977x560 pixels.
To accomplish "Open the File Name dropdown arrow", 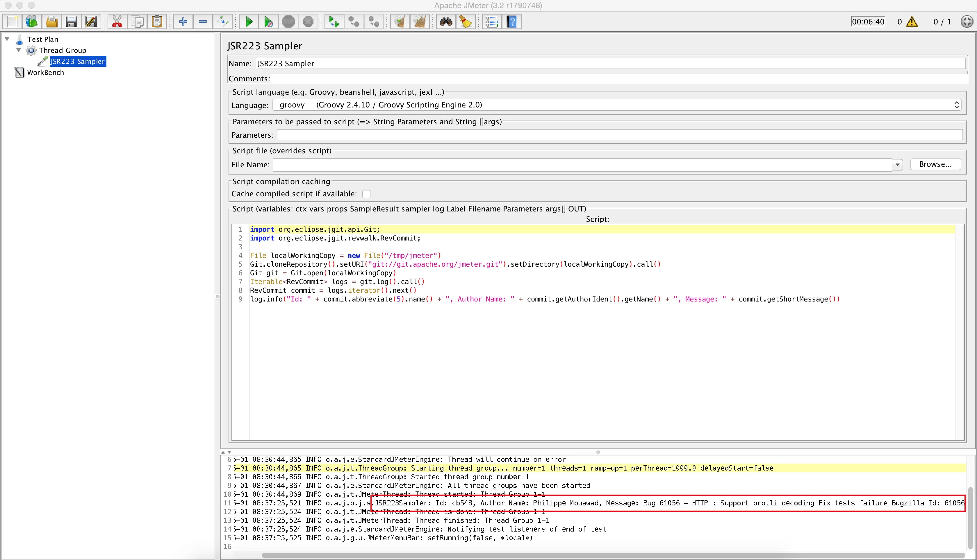I will (x=897, y=165).
